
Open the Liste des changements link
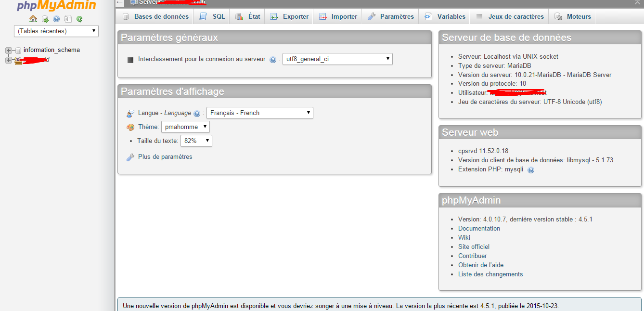pyautogui.click(x=490, y=274)
